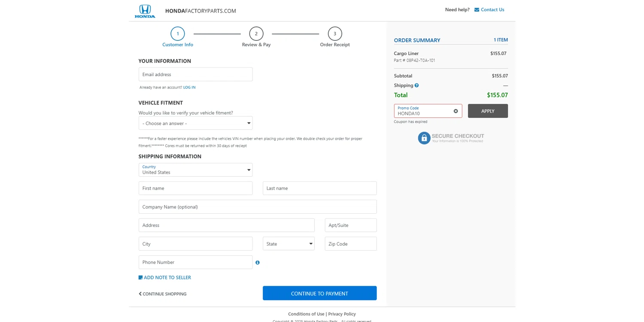Screen dimensions: 644x322
Task: Open the vehicle fitment answer dropdown
Action: (195, 123)
